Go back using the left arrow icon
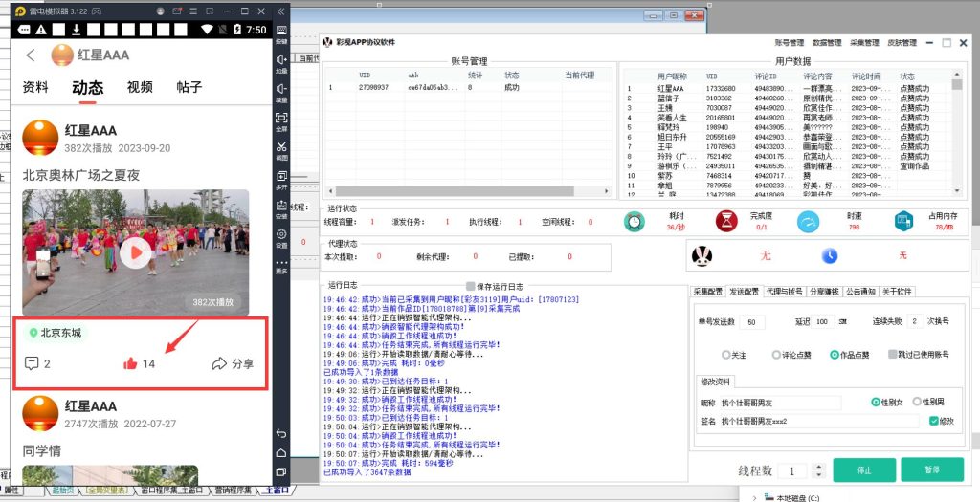 point(31,55)
